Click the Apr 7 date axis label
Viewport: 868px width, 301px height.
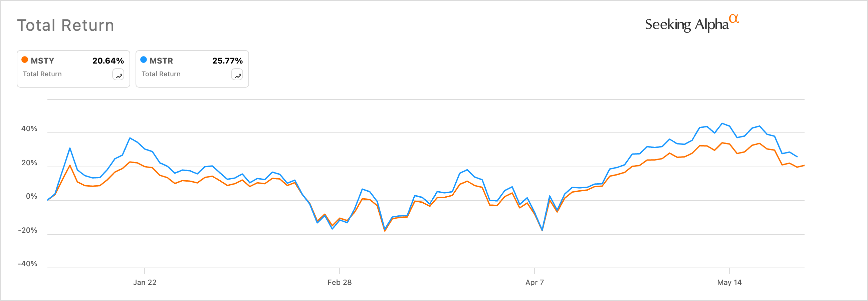click(x=535, y=283)
